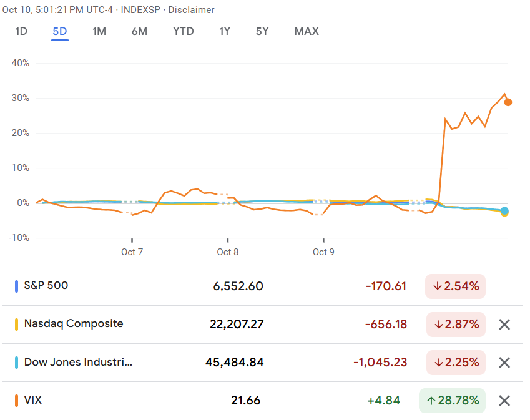This screenshot has height=420, width=530.
Task: Select the 1Y time range
Action: coord(225,31)
